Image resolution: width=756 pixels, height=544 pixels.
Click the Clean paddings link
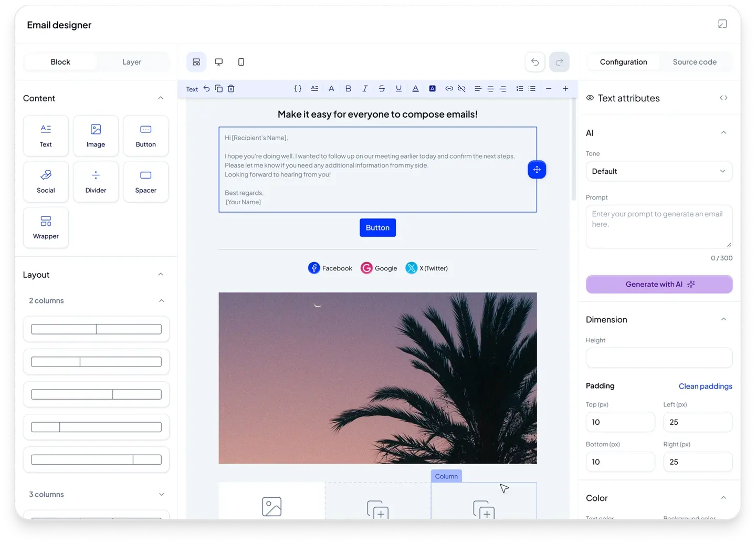point(705,386)
